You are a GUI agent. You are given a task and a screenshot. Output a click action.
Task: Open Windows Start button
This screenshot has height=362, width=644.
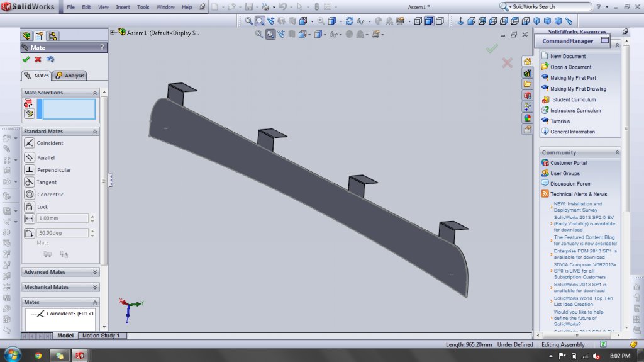tap(11, 354)
